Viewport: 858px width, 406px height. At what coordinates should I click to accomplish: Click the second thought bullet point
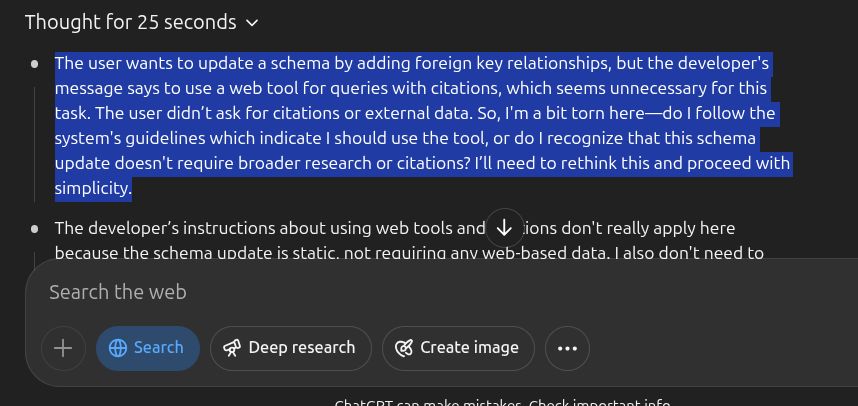[35, 229]
